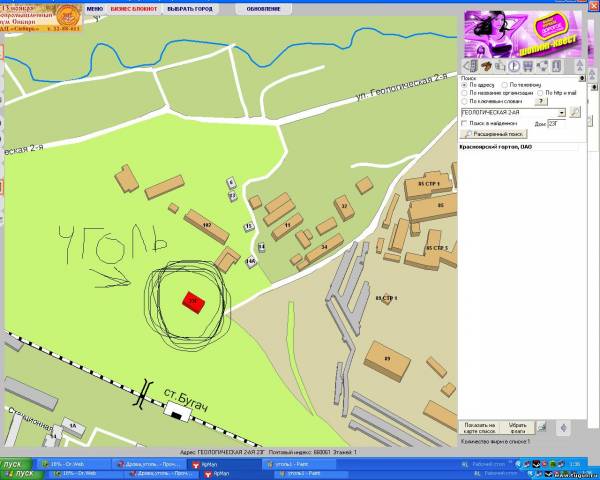Select По http и mail radio button

540,93
